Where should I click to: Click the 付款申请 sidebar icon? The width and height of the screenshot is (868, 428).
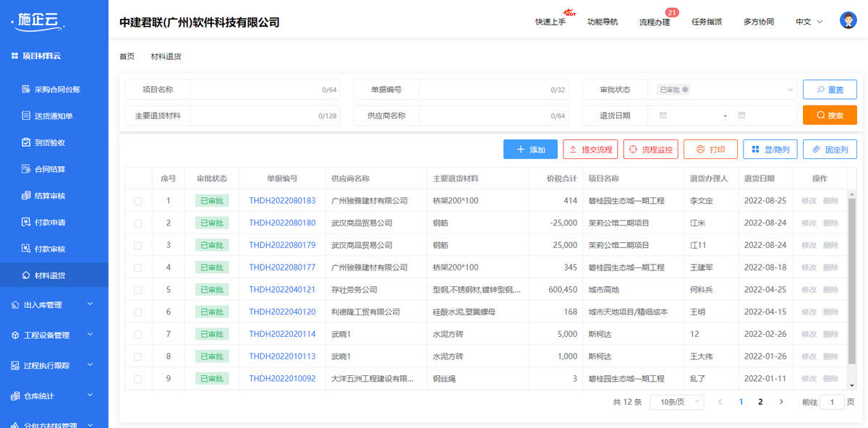click(x=27, y=222)
